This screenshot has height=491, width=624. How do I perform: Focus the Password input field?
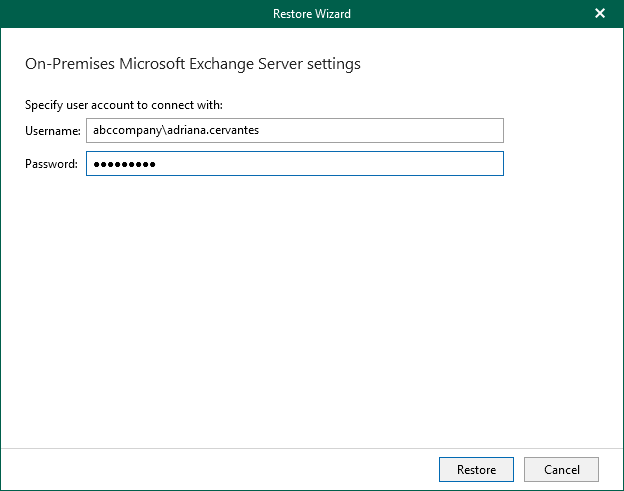point(294,164)
